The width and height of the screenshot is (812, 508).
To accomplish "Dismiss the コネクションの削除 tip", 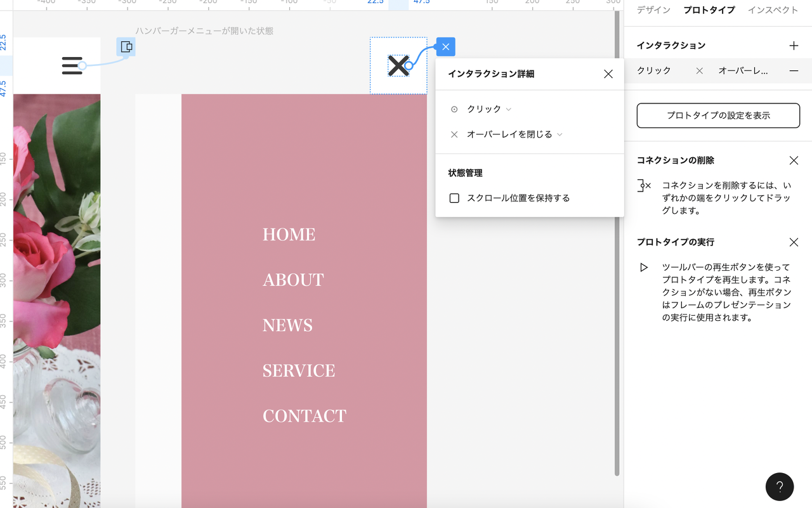I will click(x=794, y=160).
